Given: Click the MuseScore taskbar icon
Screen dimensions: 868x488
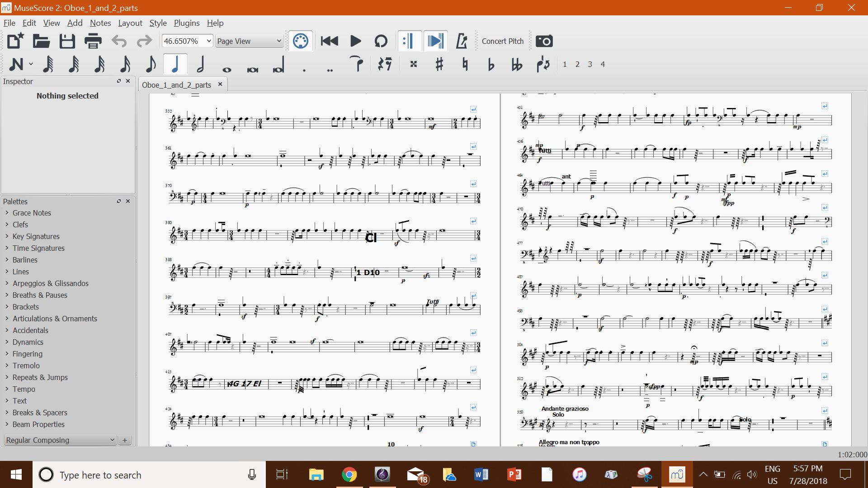Looking at the screenshot, I should click(x=677, y=474).
